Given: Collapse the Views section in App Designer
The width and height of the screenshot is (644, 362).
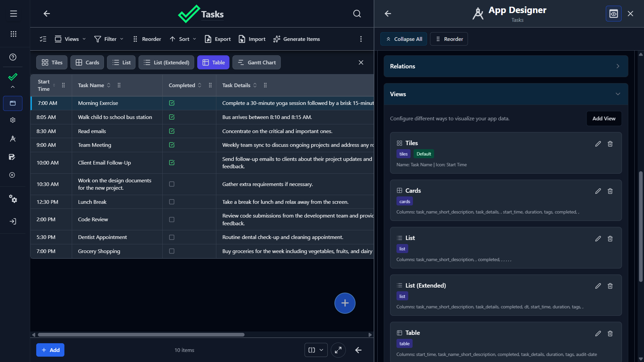Looking at the screenshot, I should 506,94.
